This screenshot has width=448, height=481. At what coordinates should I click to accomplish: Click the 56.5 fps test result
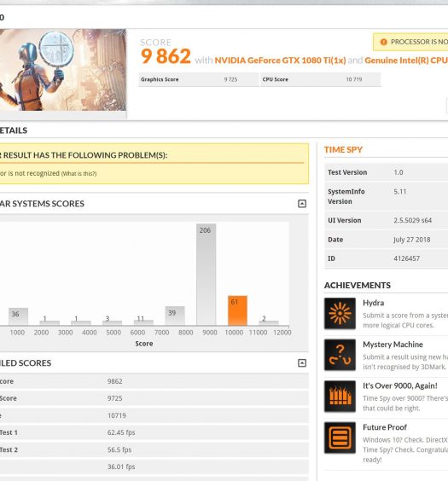tap(119, 449)
